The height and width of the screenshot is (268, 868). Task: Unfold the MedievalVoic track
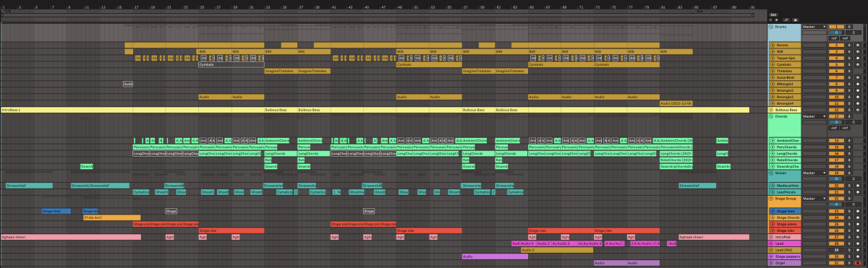pos(772,186)
